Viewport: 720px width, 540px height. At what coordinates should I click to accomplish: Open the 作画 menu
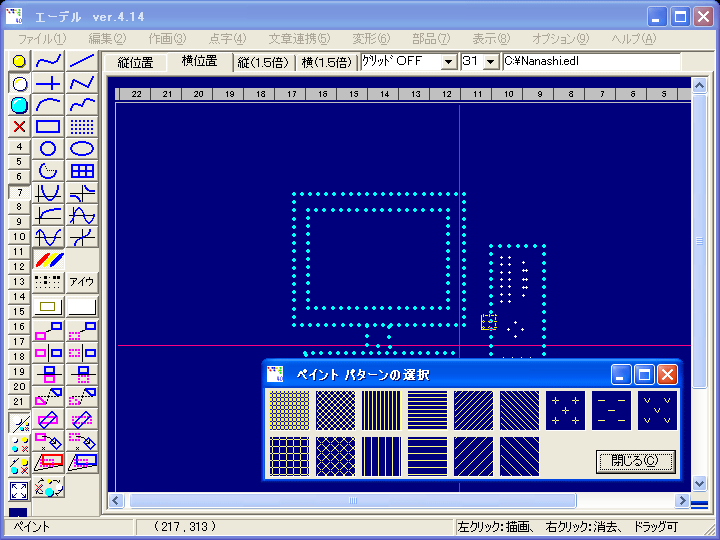click(167, 39)
